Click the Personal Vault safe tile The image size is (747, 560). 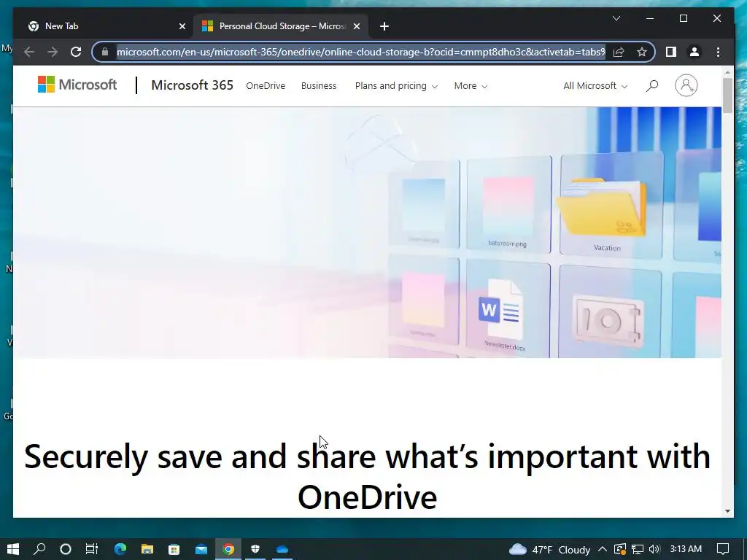click(609, 312)
